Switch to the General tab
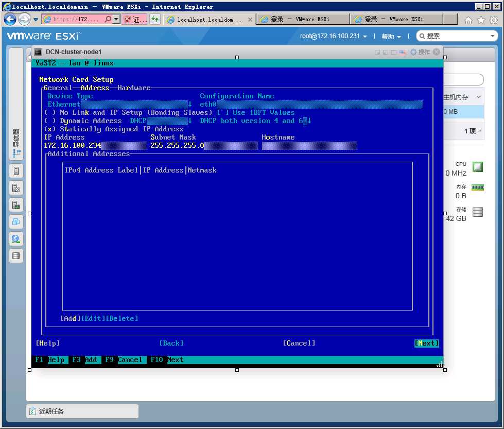 pos(58,88)
